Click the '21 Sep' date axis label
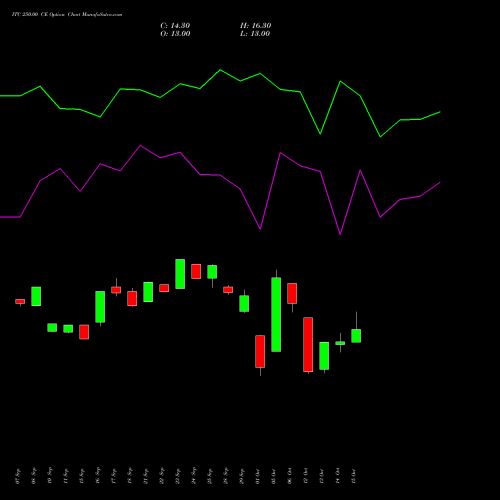Screen dimensions: 500x500 coord(146,476)
